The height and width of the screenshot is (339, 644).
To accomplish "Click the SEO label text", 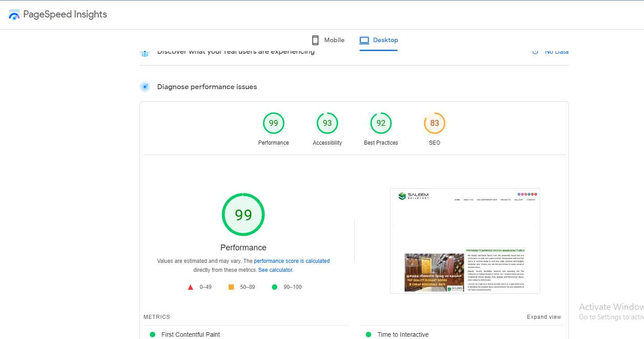I will (x=435, y=143).
